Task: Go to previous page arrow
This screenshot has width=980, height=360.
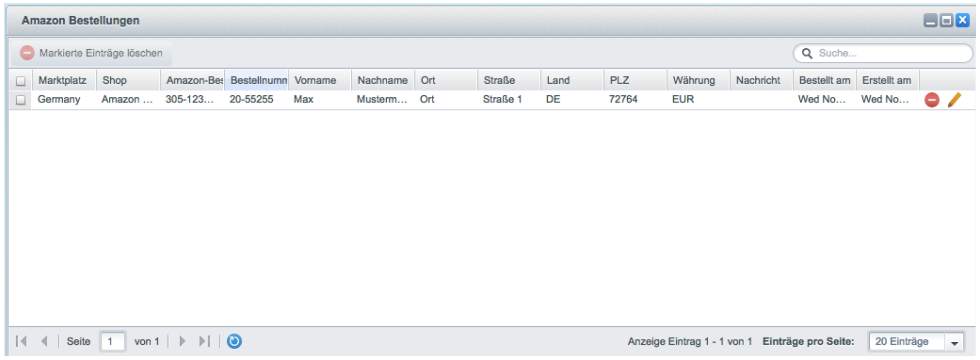Action: pos(45,341)
